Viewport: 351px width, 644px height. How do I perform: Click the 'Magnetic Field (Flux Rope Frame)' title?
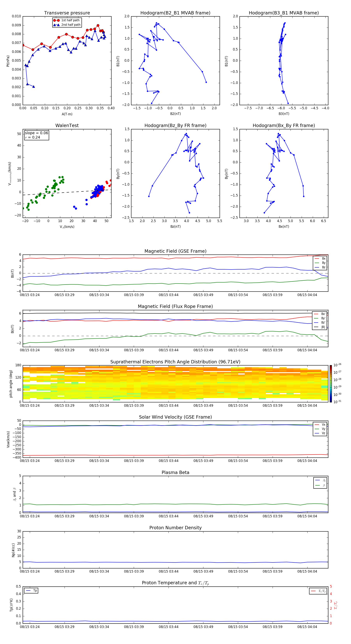tap(175, 307)
